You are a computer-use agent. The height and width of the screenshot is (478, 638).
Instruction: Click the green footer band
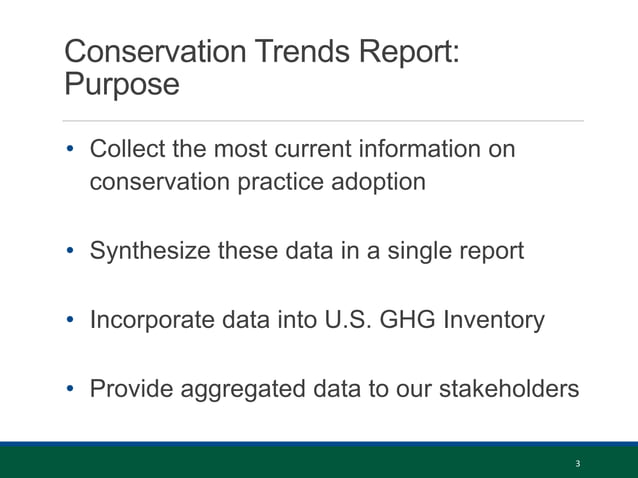pos(300,463)
